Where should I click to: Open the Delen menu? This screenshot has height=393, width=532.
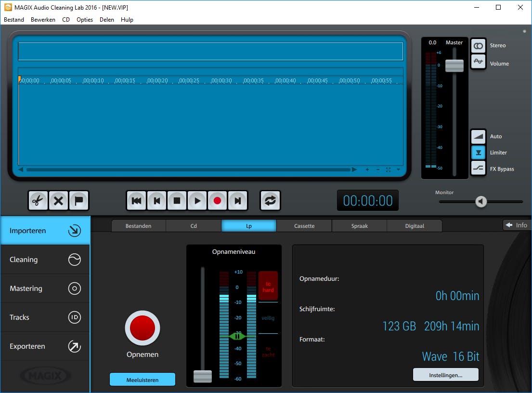[x=107, y=20]
